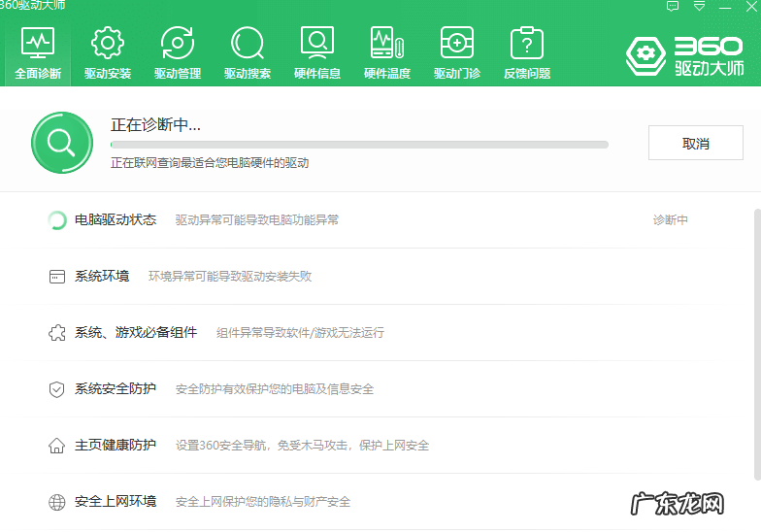Viewport: 761px width, 532px height.
Task: Open the 驱动管理 driver management icon
Action: [x=178, y=43]
